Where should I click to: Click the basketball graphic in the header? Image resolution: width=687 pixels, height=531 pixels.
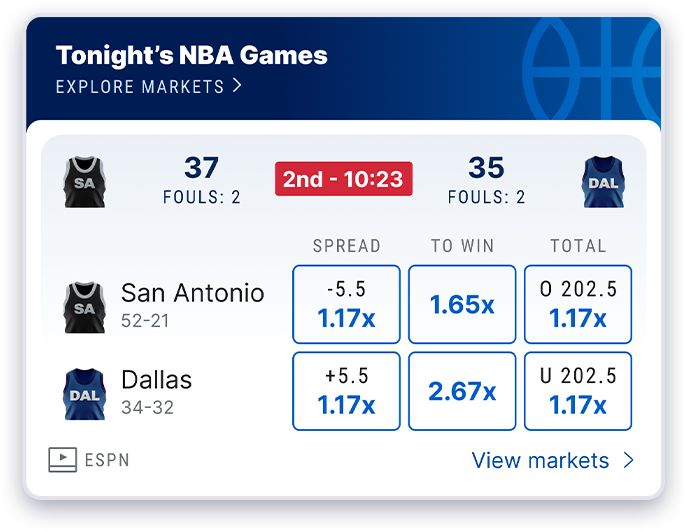click(x=591, y=69)
